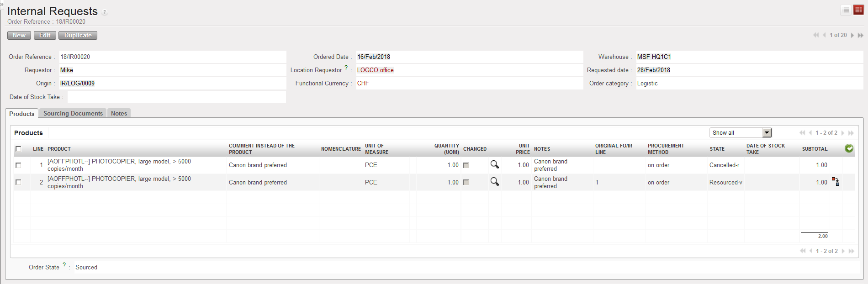This screenshot has width=868, height=284.
Task: Open magnifier icon on line 2
Action: pos(494,182)
